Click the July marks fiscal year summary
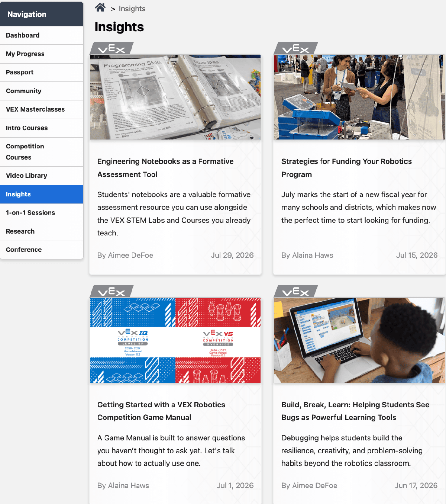 coord(359,207)
